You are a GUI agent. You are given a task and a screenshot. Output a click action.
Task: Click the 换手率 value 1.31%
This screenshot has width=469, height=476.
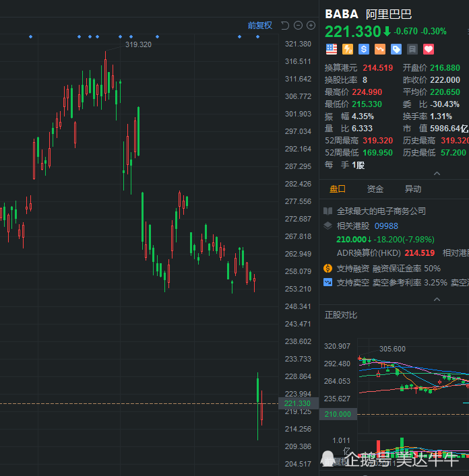tap(441, 116)
